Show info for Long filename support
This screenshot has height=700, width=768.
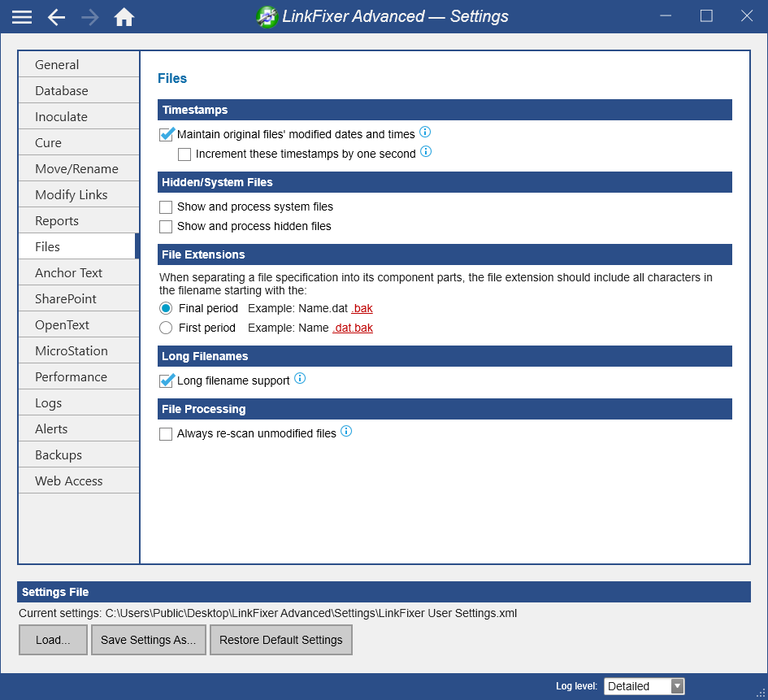[x=300, y=378]
